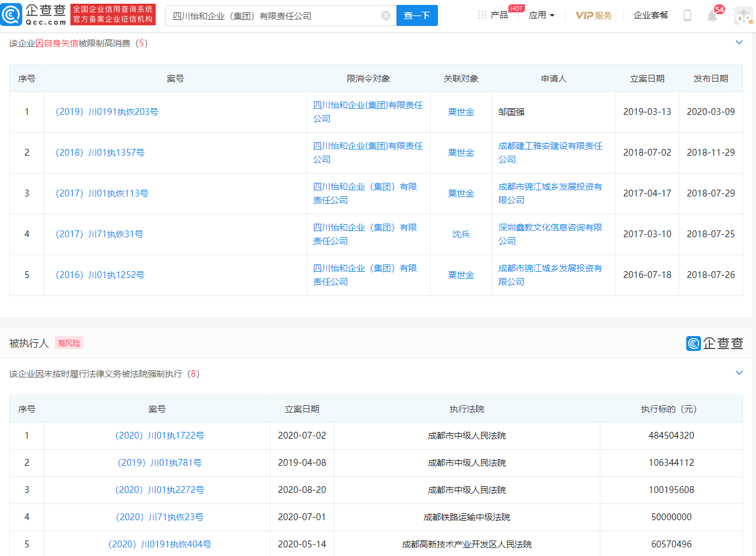Collapse the 被执行人 list chevron
The image size is (756, 556).
point(739,373)
